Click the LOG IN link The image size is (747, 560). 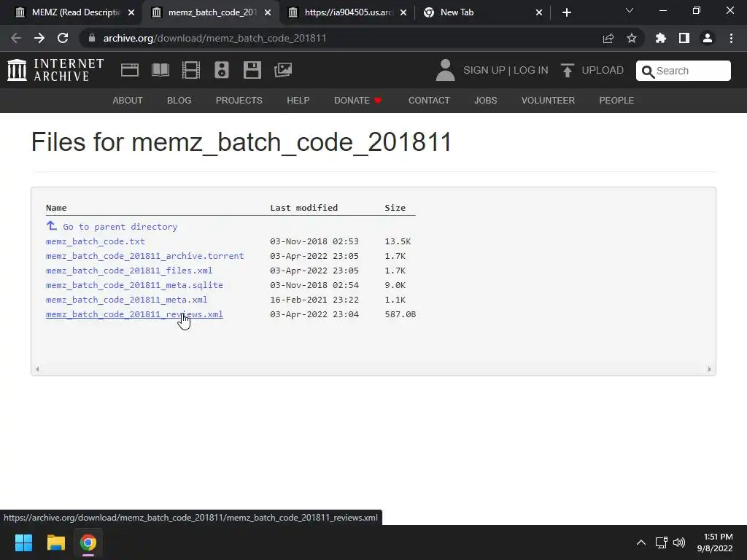[531, 71]
